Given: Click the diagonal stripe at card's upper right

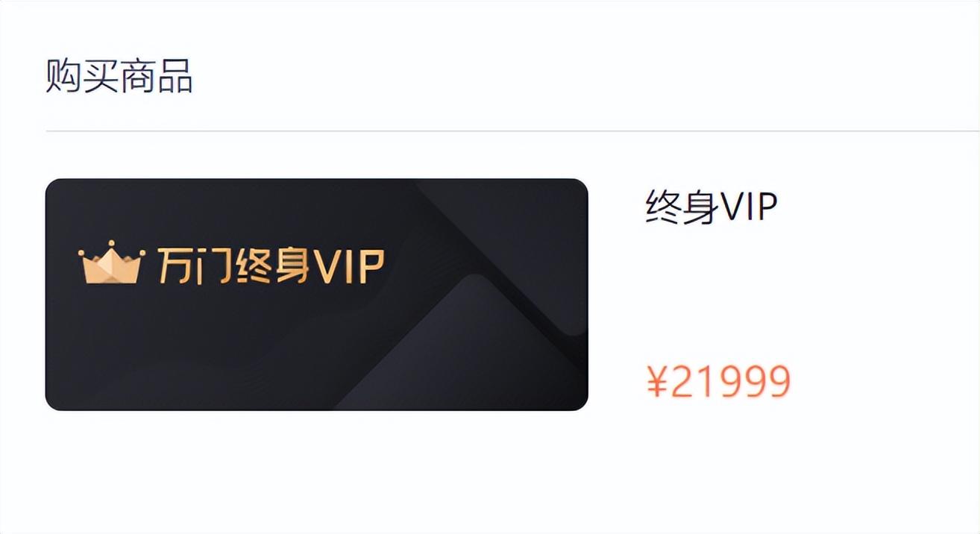Looking at the screenshot, I should pos(507,254).
